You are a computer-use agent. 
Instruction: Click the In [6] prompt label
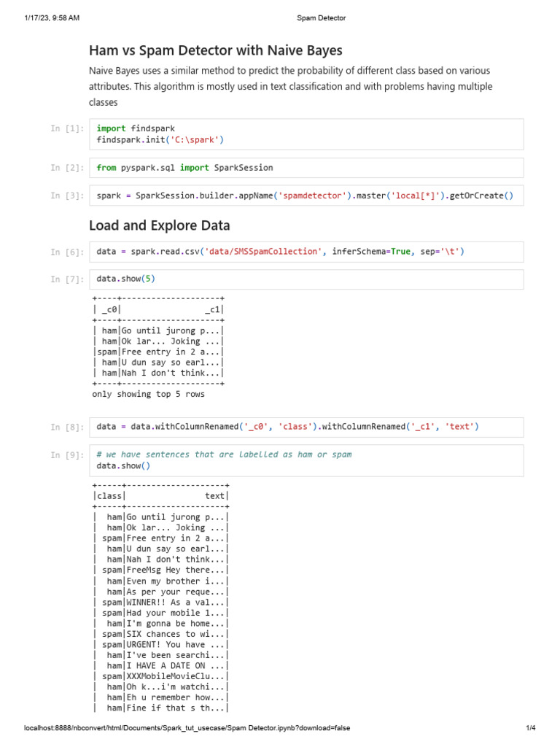click(x=67, y=252)
